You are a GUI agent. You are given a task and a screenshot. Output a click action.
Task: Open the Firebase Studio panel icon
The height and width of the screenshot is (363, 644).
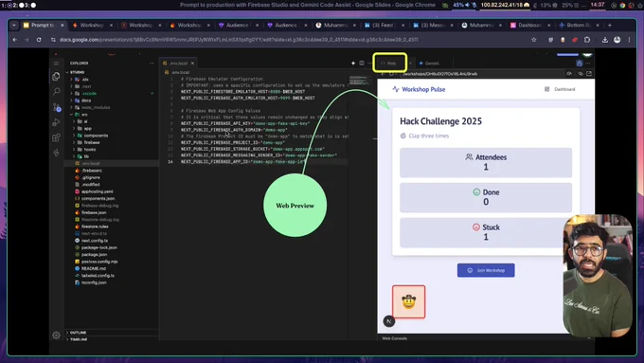click(56, 153)
